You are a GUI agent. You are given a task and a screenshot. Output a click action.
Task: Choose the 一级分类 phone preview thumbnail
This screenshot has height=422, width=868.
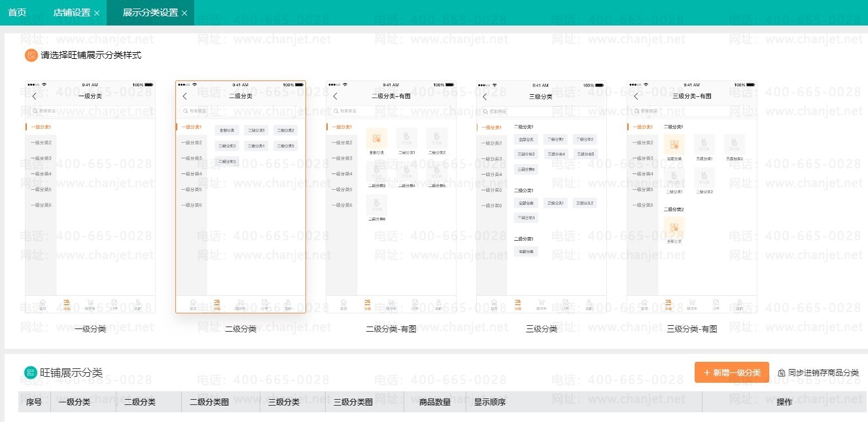pos(90,197)
